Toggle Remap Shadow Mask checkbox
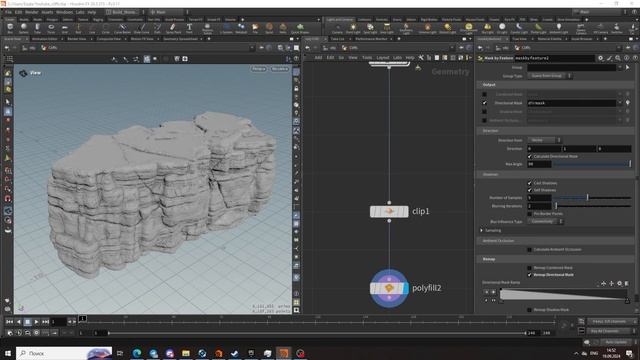 click(530, 310)
